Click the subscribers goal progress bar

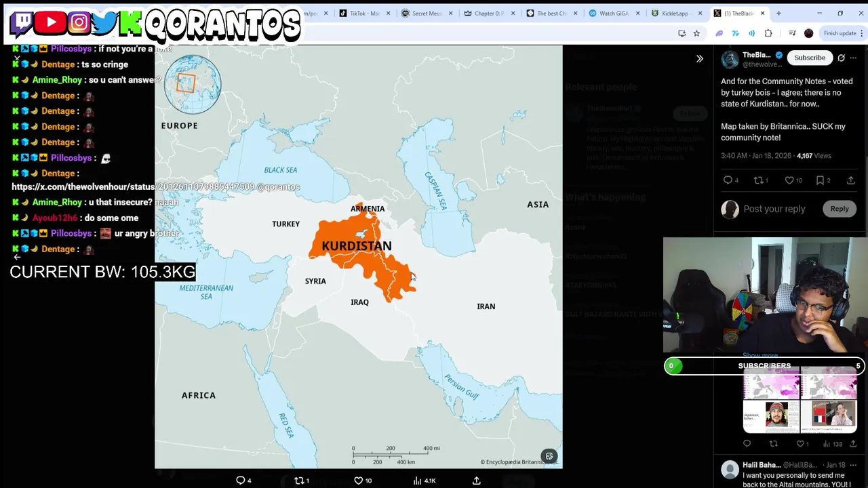coord(764,366)
